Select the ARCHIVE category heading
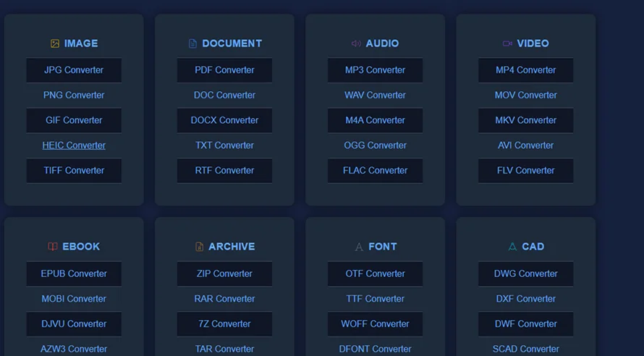The image size is (644, 356). coord(232,247)
